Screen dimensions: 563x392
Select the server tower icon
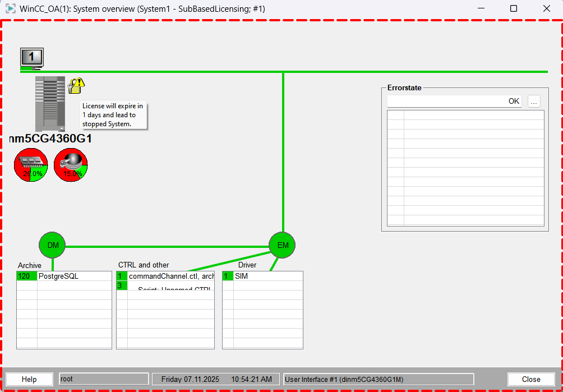click(x=50, y=104)
